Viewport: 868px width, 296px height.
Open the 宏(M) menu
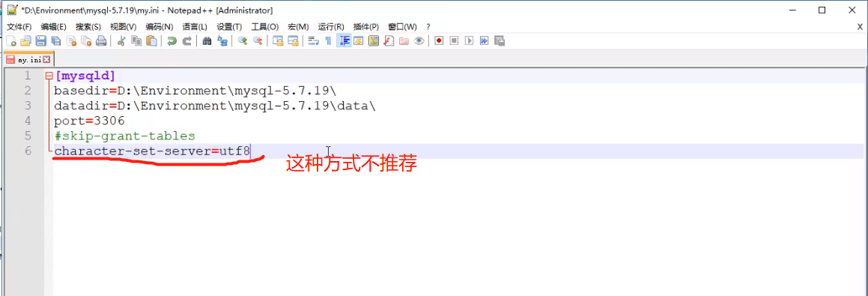click(x=298, y=27)
